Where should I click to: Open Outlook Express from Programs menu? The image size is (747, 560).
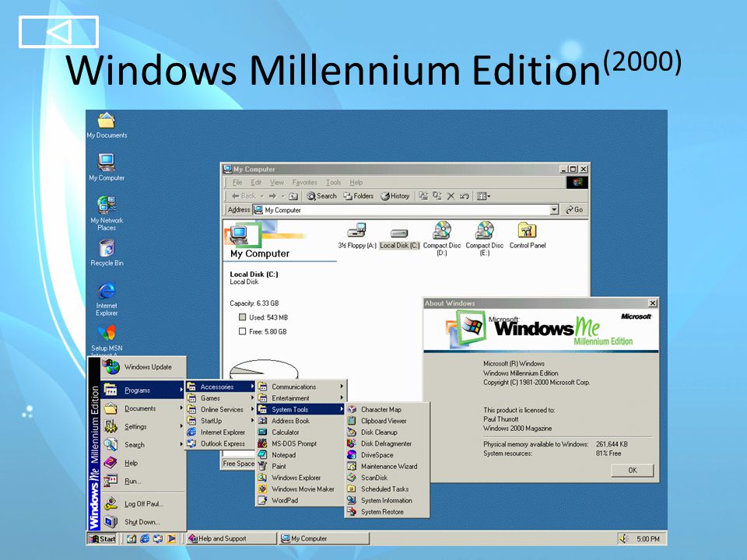point(220,443)
